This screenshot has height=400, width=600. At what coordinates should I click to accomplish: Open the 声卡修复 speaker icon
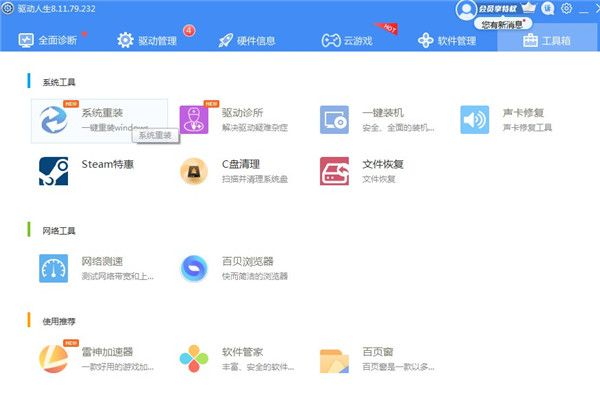(474, 120)
